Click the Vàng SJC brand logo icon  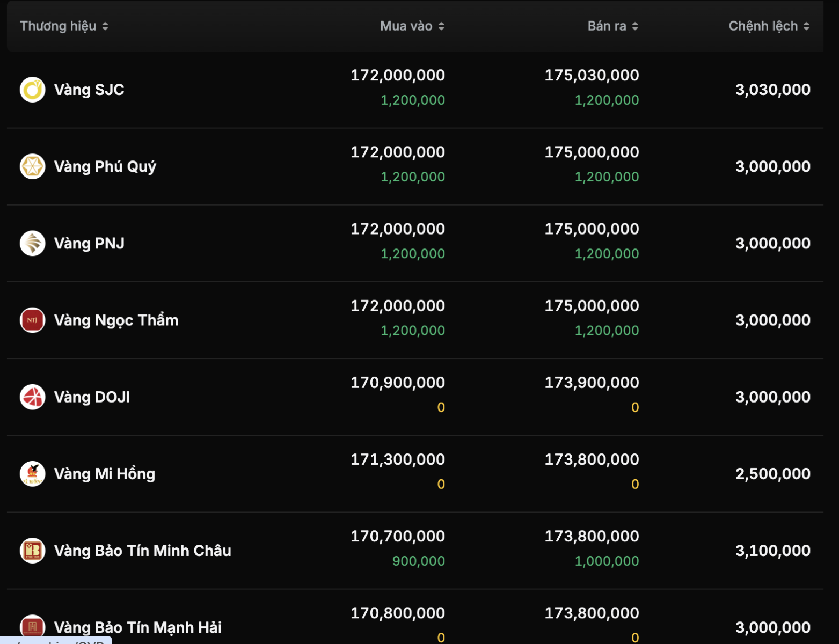click(32, 90)
